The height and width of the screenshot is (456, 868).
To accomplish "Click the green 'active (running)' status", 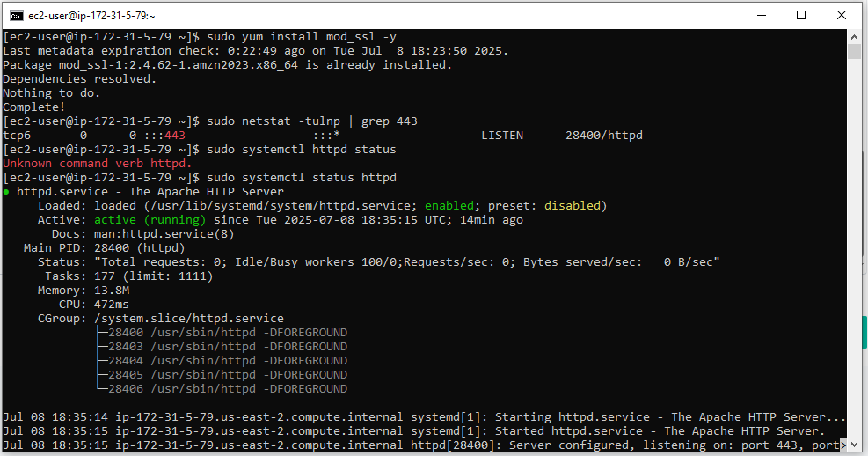I will (150, 220).
